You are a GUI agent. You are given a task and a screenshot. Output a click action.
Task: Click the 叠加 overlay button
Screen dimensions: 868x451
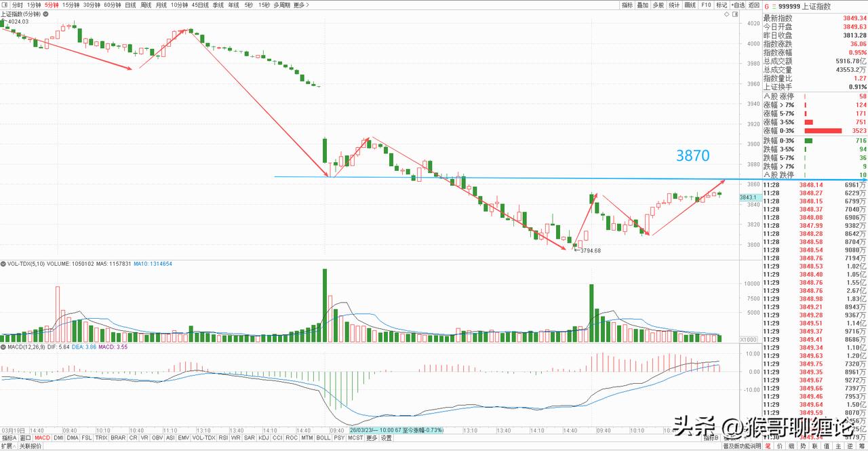pos(643,5)
